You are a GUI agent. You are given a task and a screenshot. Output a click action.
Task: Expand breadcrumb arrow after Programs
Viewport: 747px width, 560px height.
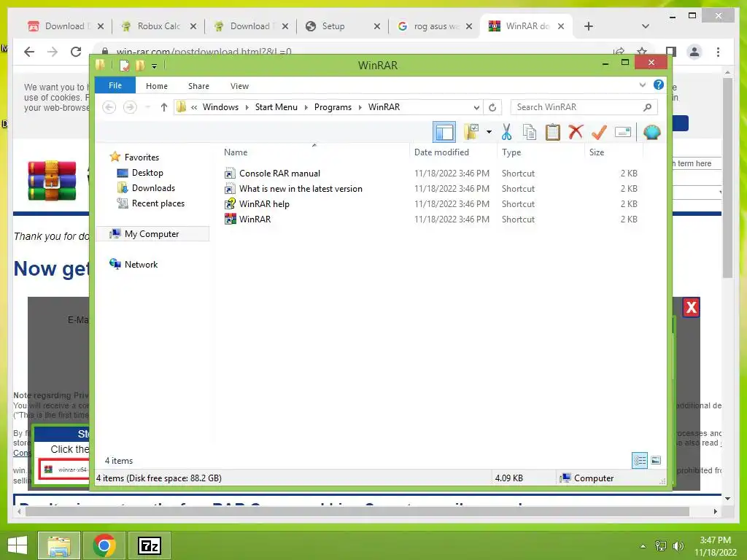pos(360,107)
